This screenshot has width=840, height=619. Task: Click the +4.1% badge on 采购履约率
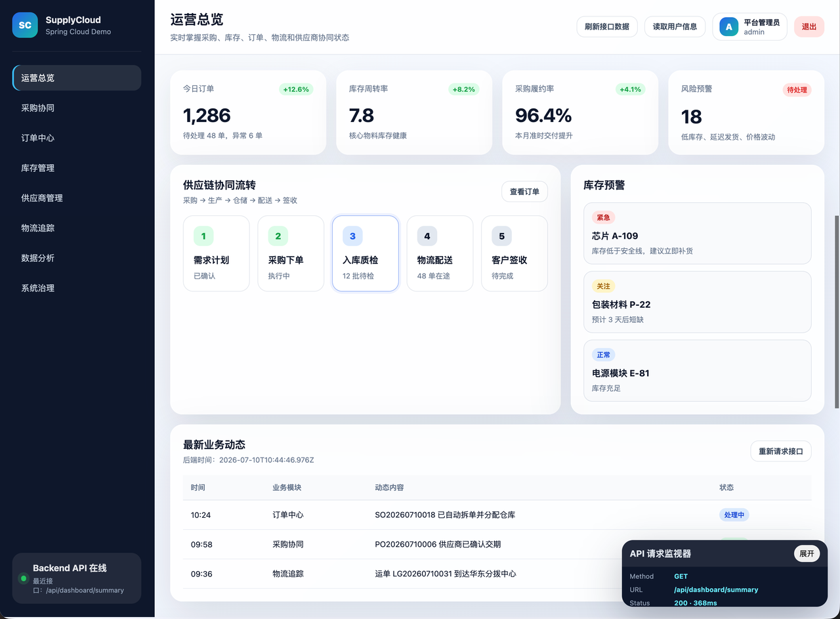pyautogui.click(x=630, y=89)
